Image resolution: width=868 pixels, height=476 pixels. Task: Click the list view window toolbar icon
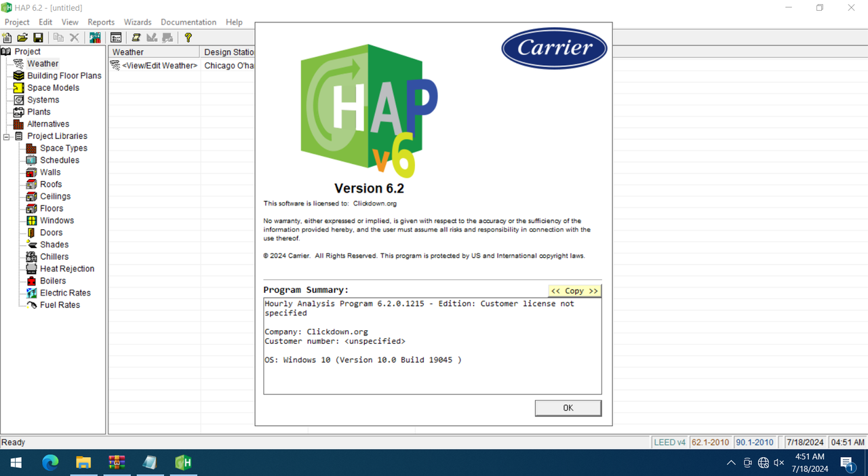click(116, 38)
